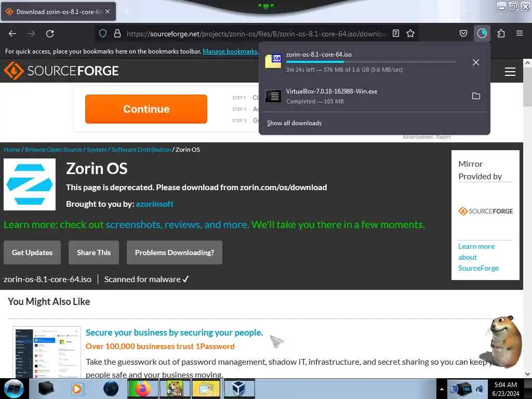Click the address bar URL field
This screenshot has width=532, height=399.
[x=256, y=34]
